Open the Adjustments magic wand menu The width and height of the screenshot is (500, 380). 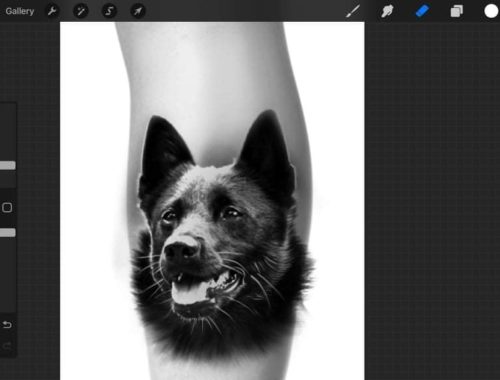pyautogui.click(x=81, y=11)
